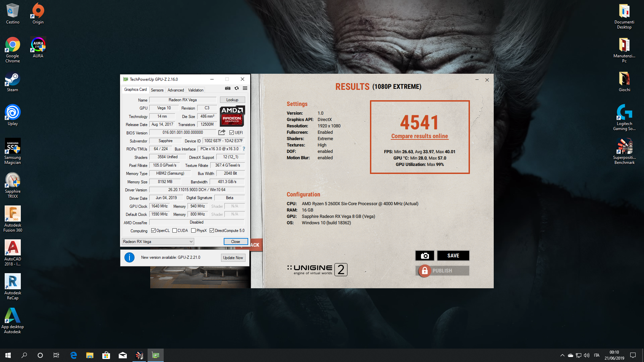Click the PUBLISH button
This screenshot has height=362, width=644.
point(442,271)
